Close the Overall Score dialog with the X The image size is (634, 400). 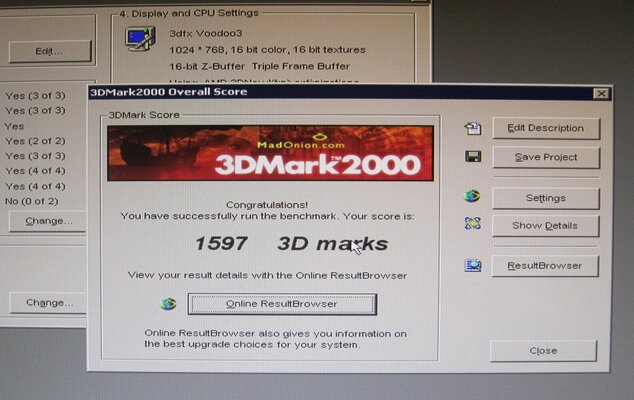pyautogui.click(x=600, y=93)
